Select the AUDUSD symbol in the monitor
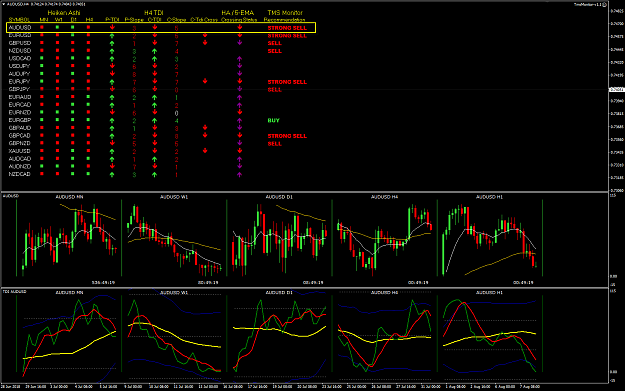The height and width of the screenshot is (391, 625). coord(20,28)
